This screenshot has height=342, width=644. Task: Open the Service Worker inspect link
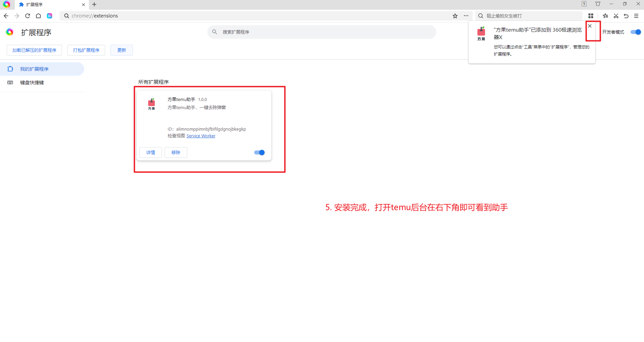201,136
